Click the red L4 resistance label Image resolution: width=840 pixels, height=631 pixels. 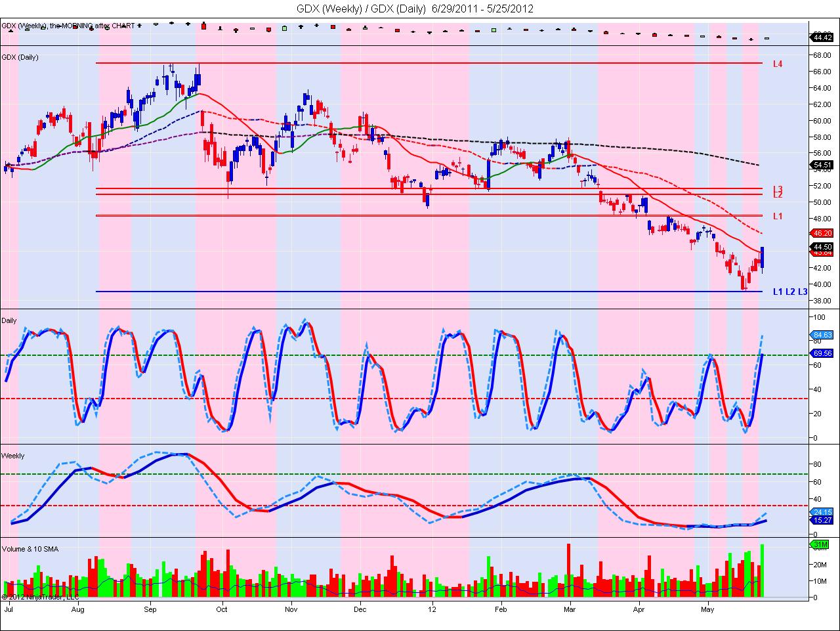coord(778,64)
